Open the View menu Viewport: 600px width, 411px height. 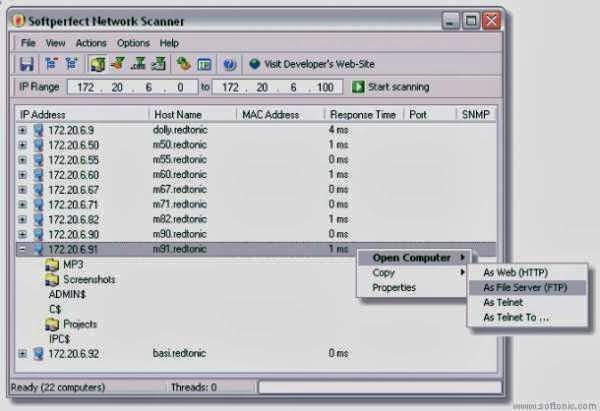pos(55,43)
